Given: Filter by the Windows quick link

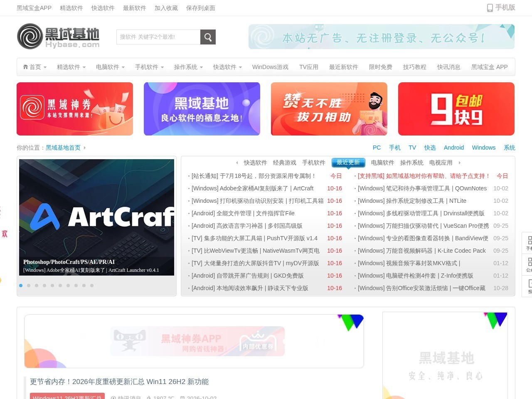Looking at the screenshot, I should tap(484, 148).
